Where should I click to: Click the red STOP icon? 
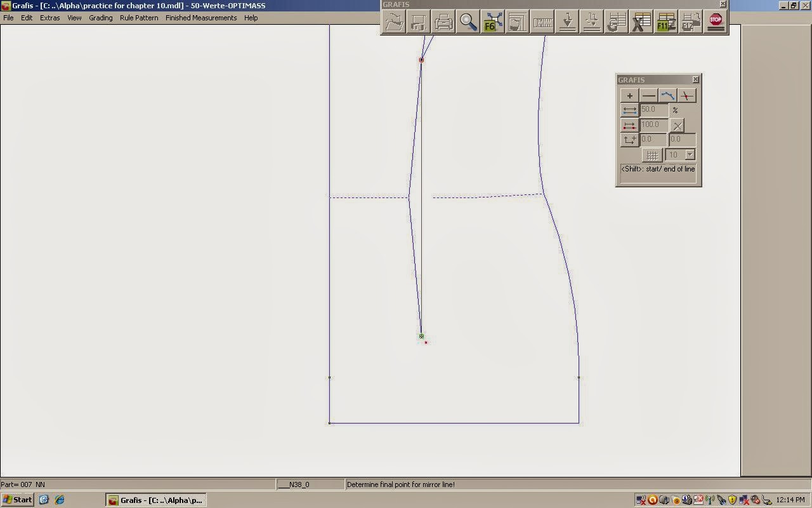pos(716,22)
